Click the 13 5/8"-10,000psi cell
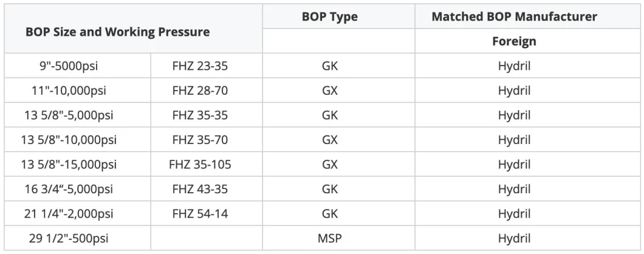The image size is (644, 254). pos(69,140)
